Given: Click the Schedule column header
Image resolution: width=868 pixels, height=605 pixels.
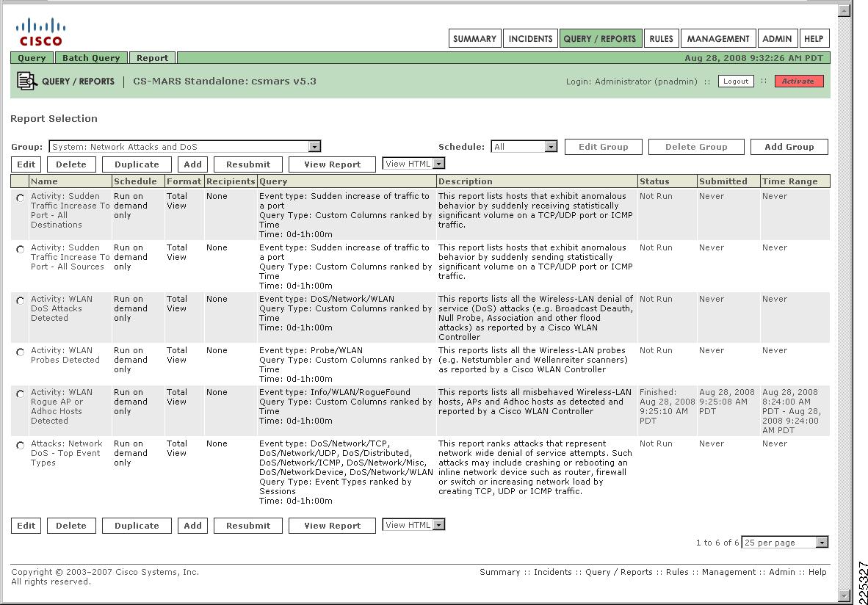Looking at the screenshot, I should point(138,181).
